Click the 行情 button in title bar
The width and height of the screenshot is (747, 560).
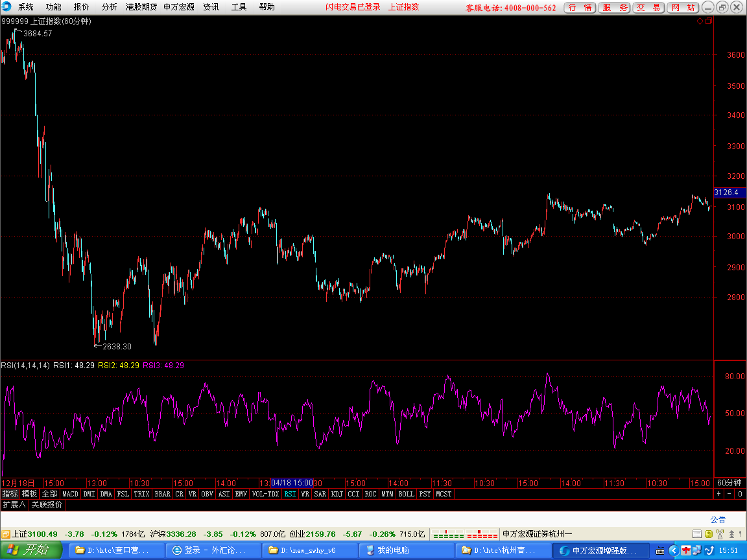click(580, 7)
